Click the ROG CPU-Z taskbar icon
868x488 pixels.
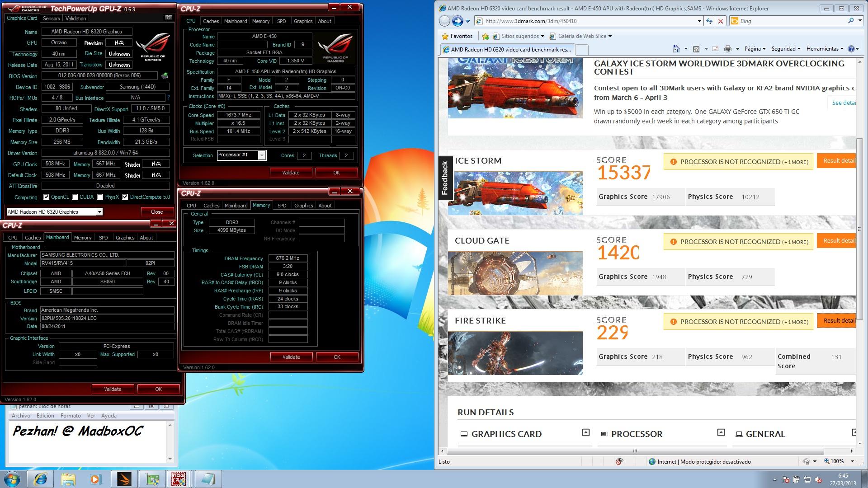pos(179,479)
